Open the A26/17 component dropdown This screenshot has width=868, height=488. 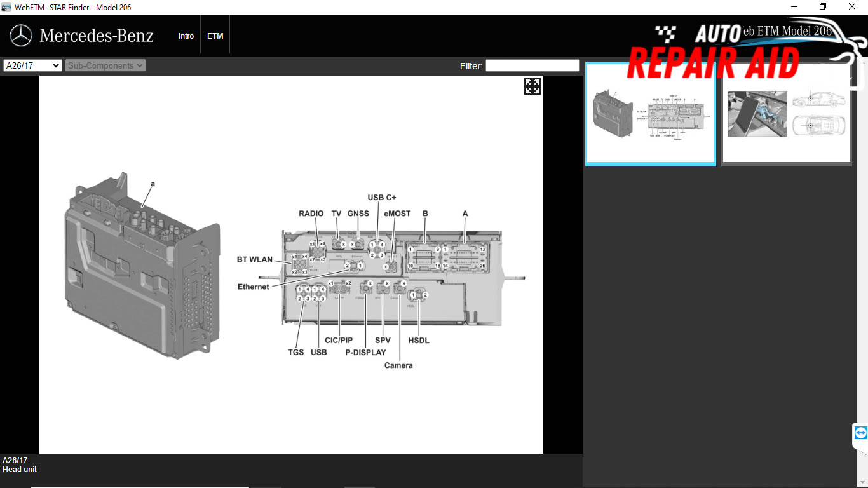[x=32, y=65]
